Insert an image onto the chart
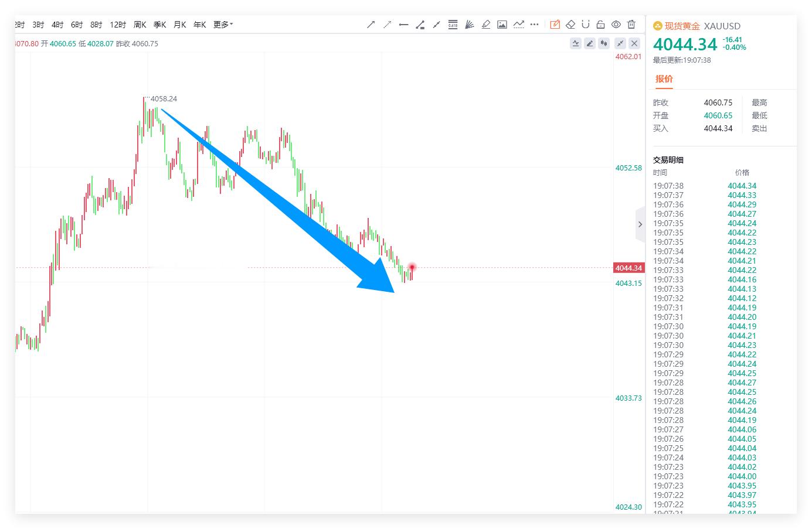Viewport: 812px width, 529px height. point(502,25)
